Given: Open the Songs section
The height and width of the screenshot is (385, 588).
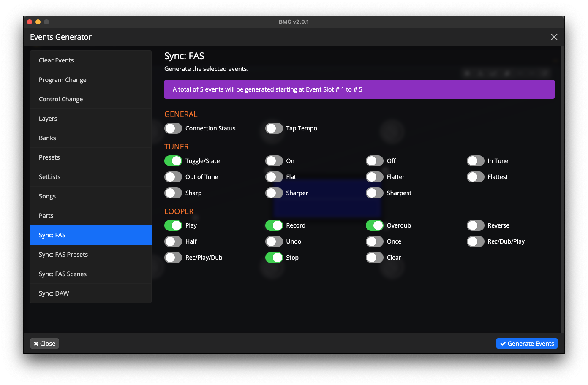Looking at the screenshot, I should 91,196.
